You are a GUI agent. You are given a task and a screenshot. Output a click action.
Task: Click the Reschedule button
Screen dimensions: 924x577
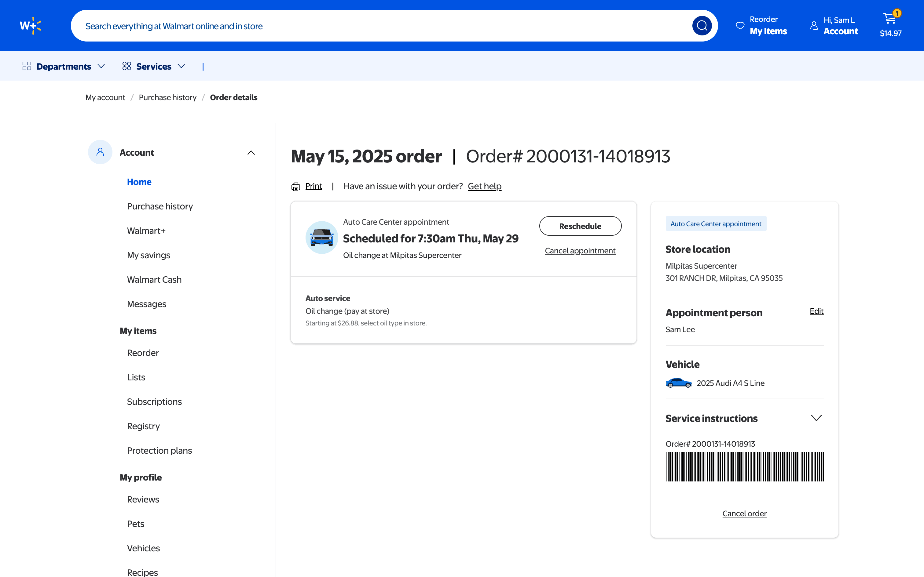pyautogui.click(x=580, y=226)
